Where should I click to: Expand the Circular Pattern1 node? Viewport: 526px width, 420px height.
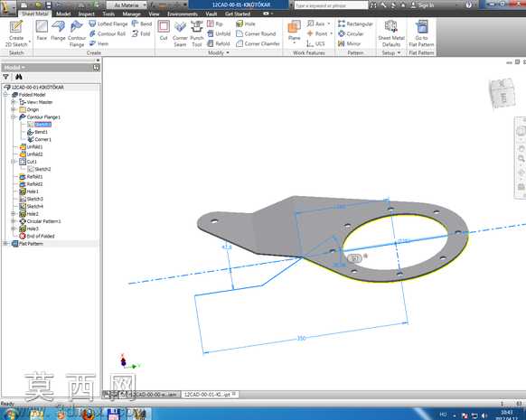point(14,221)
